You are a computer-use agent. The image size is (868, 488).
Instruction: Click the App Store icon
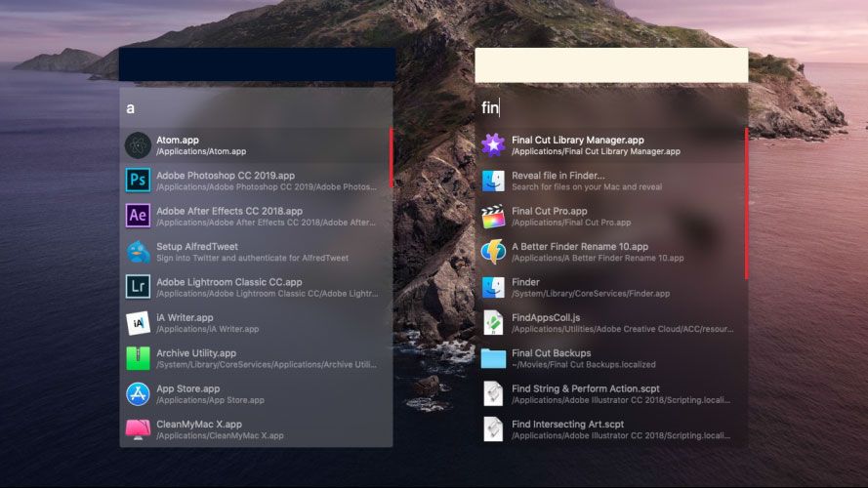tap(138, 393)
